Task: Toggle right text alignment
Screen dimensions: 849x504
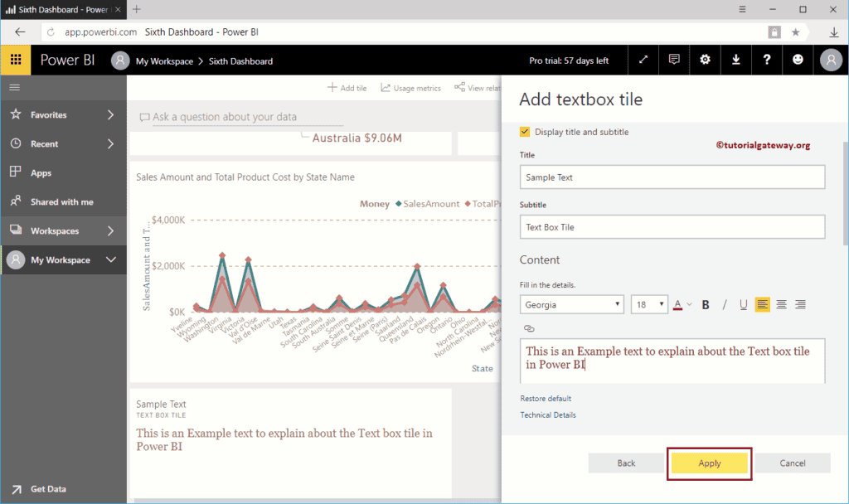Action: point(799,304)
